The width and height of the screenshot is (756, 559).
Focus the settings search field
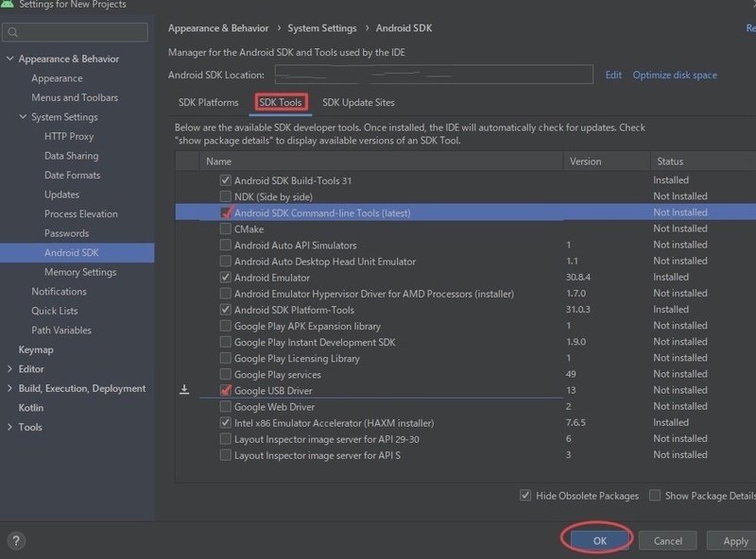click(75, 32)
